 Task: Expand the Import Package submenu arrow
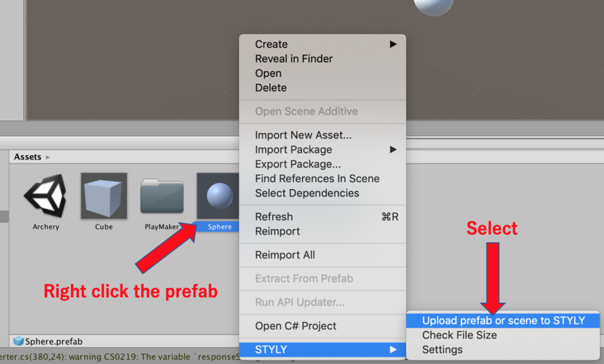click(x=393, y=149)
